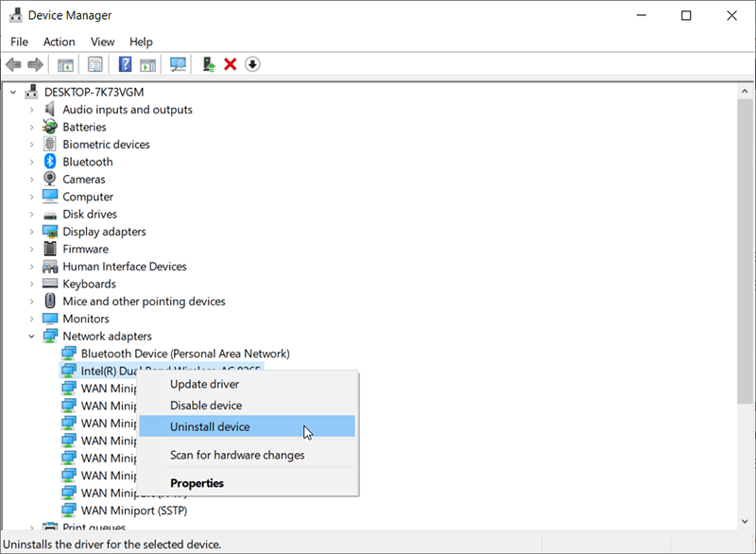Viewport: 756px width, 554px height.
Task: Choose Uninstall device from the context menu
Action: 209,426
